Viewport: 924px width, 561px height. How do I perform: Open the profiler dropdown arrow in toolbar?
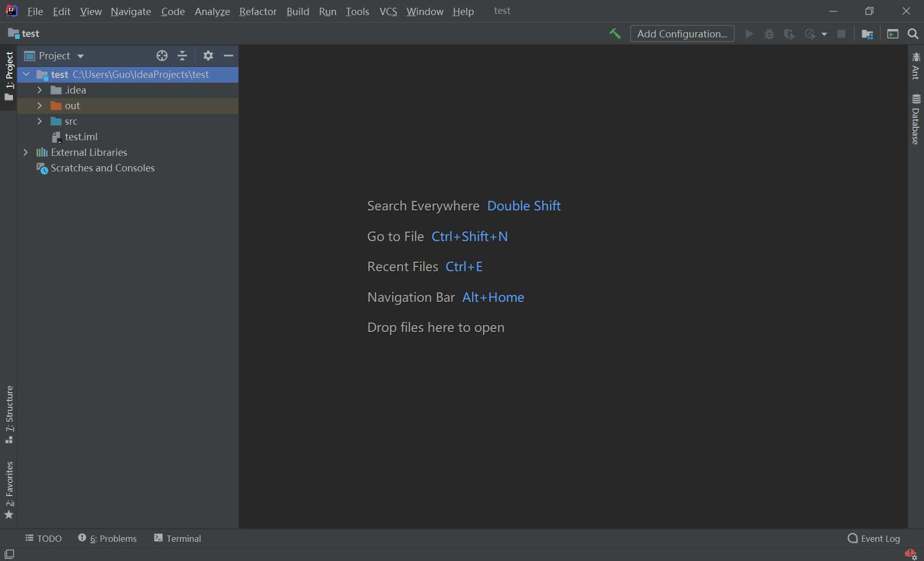point(824,34)
